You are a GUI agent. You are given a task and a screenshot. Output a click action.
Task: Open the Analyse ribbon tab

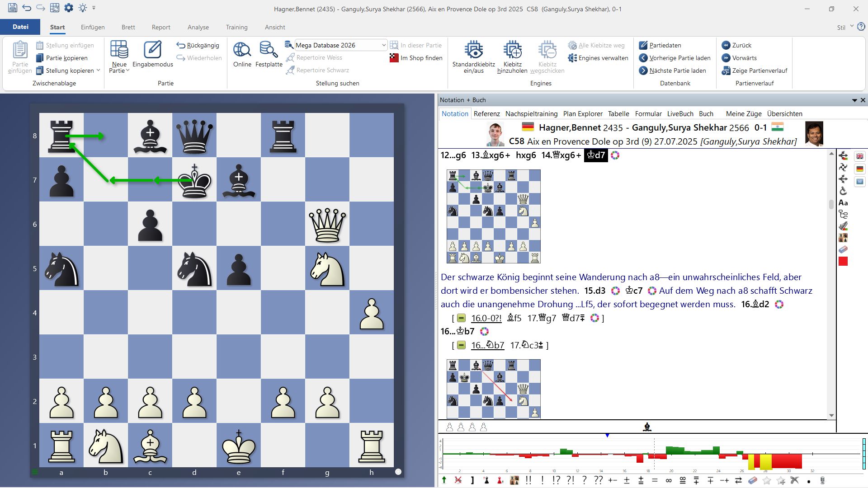pos(198,27)
